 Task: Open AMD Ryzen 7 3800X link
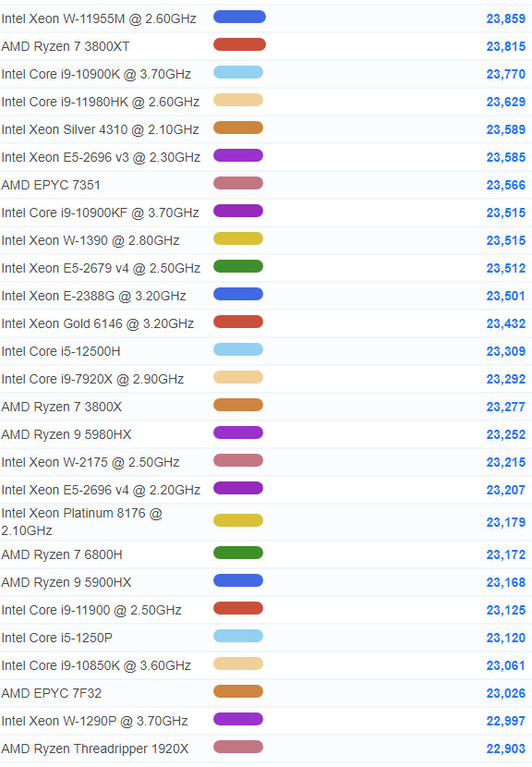[62, 407]
